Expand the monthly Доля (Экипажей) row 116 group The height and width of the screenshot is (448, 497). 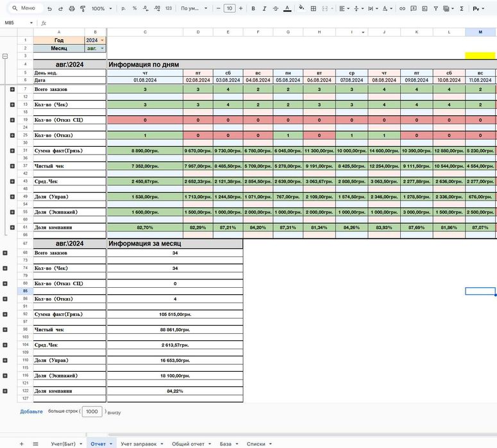[5, 376]
